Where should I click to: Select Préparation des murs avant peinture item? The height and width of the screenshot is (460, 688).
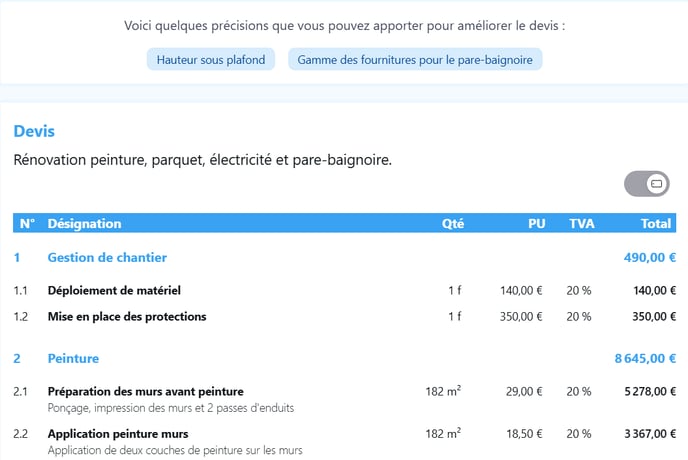pos(146,392)
